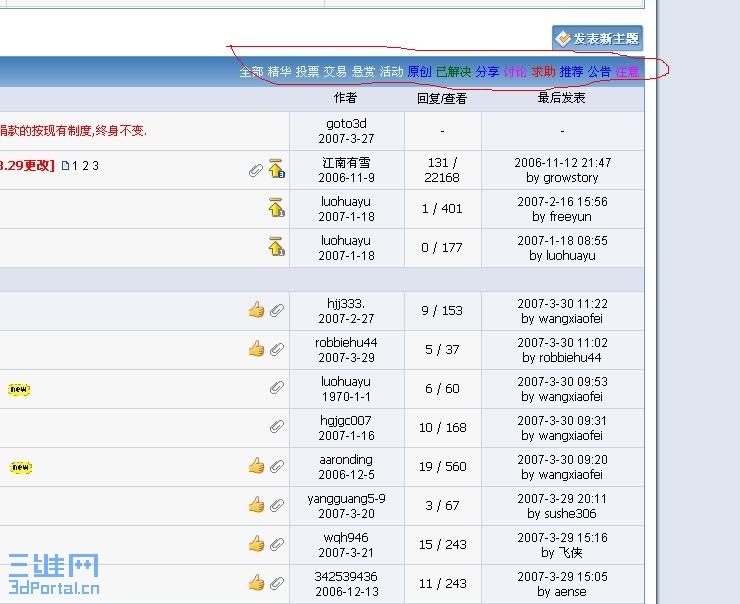Filter threads by 推荐 category
The image size is (740, 604).
pos(572,72)
